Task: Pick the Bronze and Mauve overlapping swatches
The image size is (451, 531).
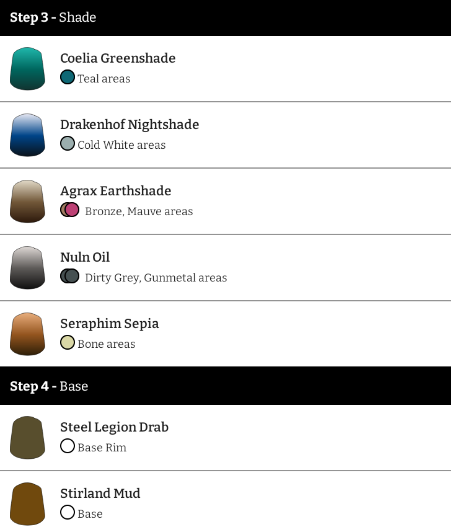Action: pos(70,210)
